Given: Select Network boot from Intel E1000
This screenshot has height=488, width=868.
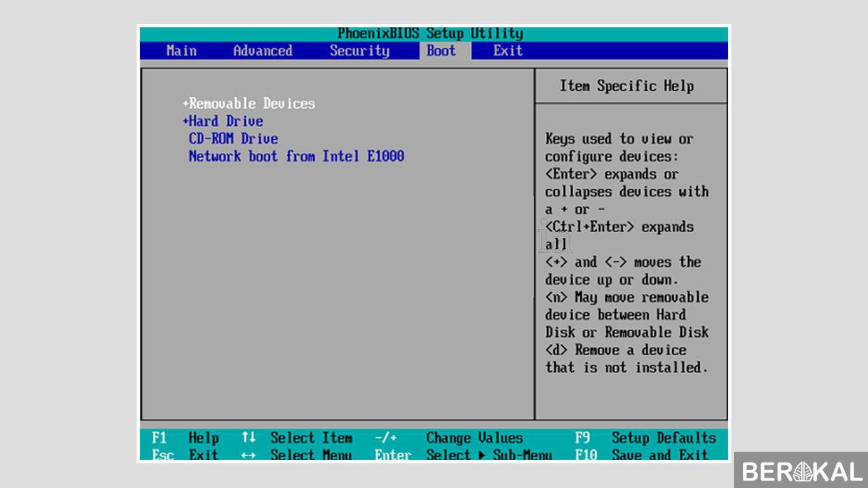Looking at the screenshot, I should tap(296, 156).
